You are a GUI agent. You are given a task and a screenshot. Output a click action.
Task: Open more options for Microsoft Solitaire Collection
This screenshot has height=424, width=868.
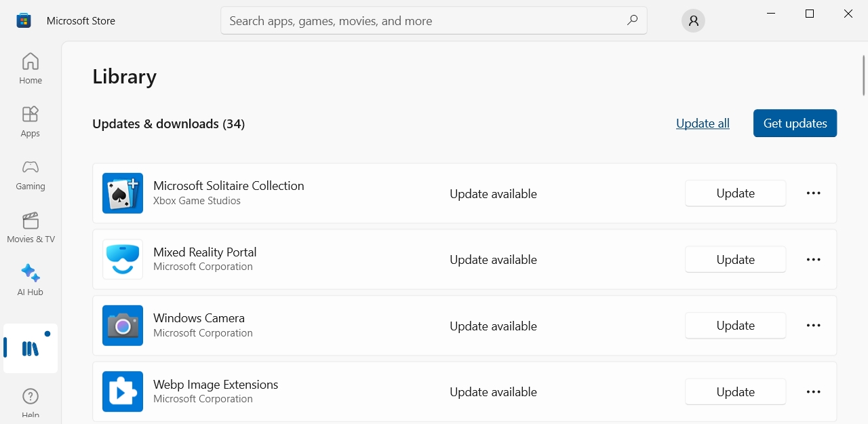814,193
